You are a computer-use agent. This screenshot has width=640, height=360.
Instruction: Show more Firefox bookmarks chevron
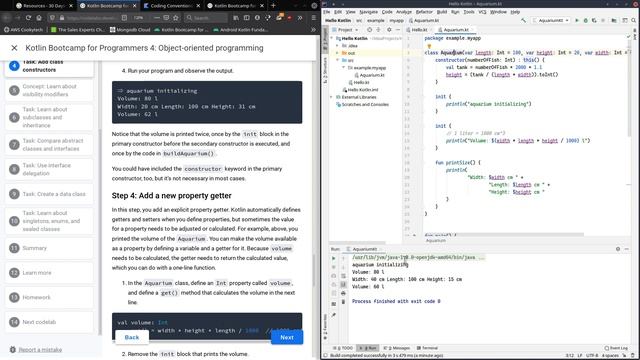pyautogui.click(x=313, y=30)
